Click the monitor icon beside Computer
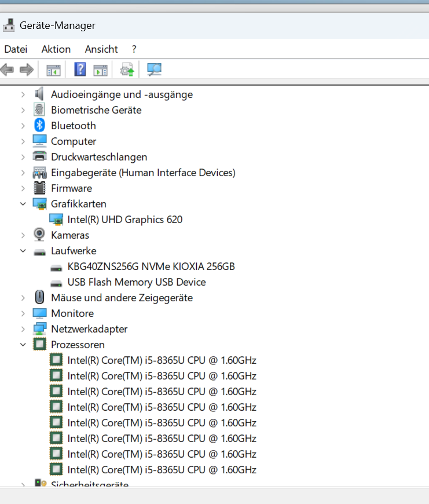429x504 pixels. click(x=39, y=141)
